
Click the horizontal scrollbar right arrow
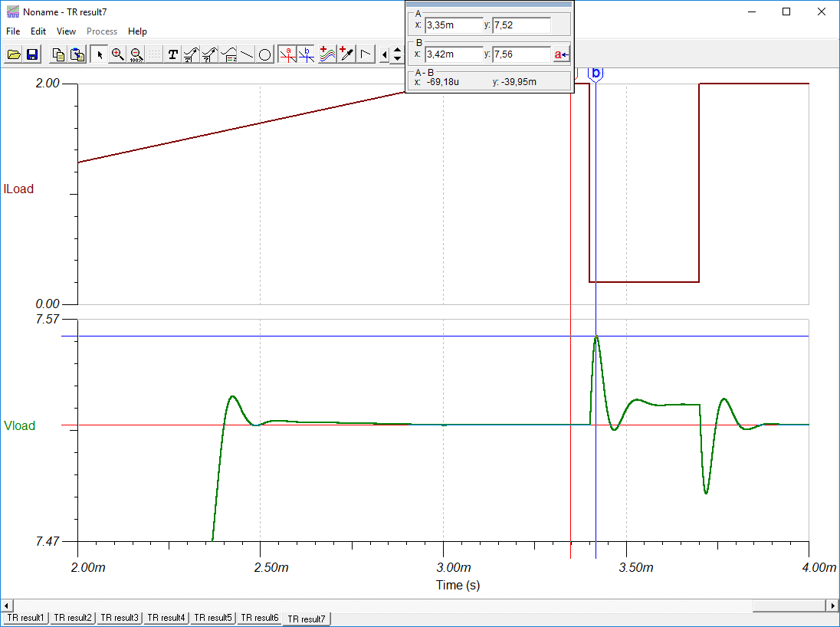pos(832,606)
